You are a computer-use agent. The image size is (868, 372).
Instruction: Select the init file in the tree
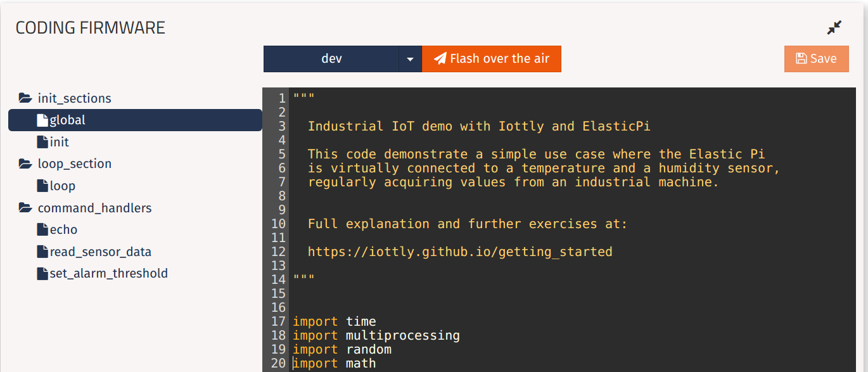(x=59, y=141)
